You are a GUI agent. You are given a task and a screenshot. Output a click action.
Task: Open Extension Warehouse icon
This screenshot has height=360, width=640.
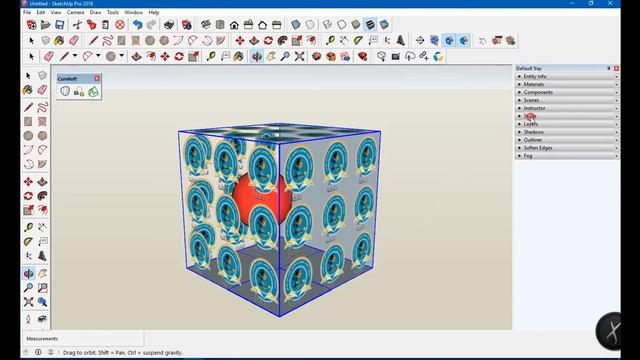point(331,56)
